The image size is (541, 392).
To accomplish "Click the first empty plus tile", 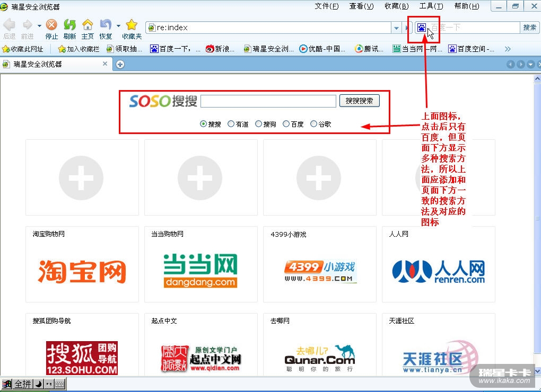I will pos(82,178).
